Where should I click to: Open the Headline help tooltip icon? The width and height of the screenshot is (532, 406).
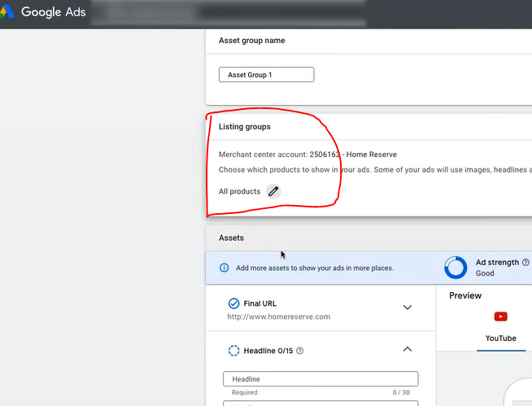click(x=300, y=351)
